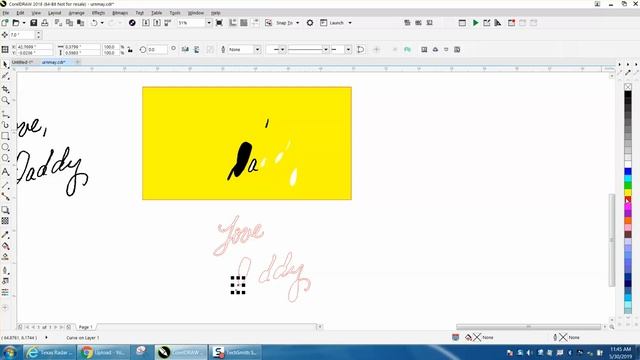The height and width of the screenshot is (360, 640).
Task: Click the Options gear icon
Action: 310,23
